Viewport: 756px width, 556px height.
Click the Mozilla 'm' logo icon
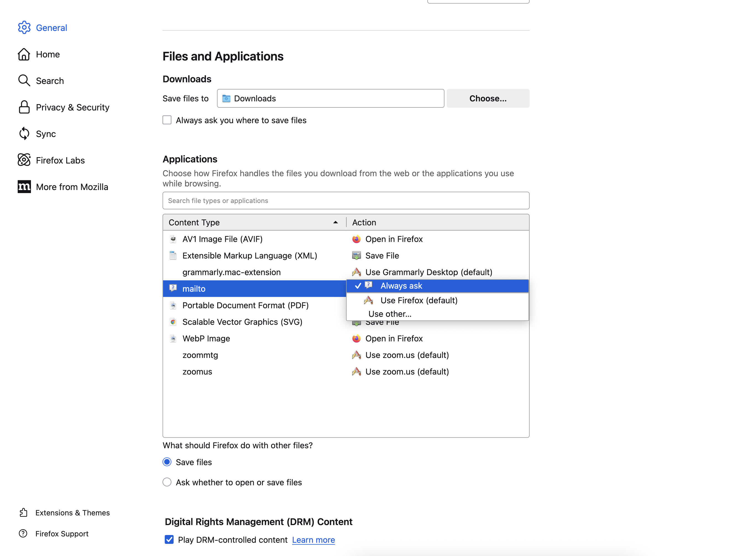(x=24, y=186)
